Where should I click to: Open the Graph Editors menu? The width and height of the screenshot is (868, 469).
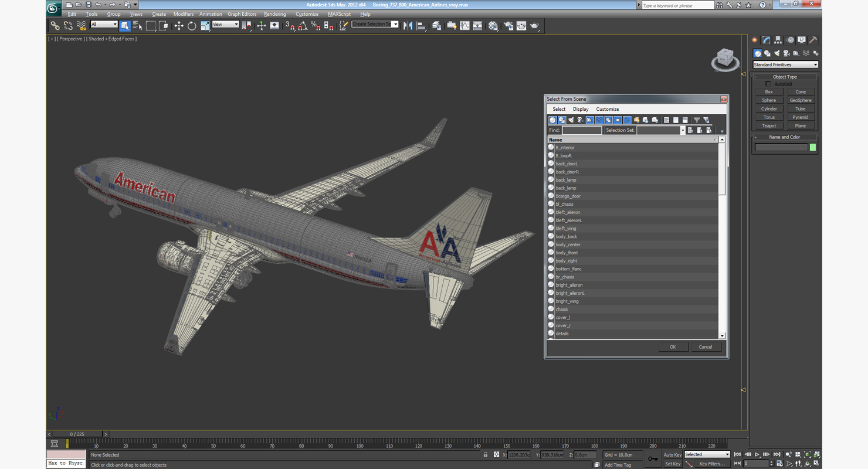242,14
